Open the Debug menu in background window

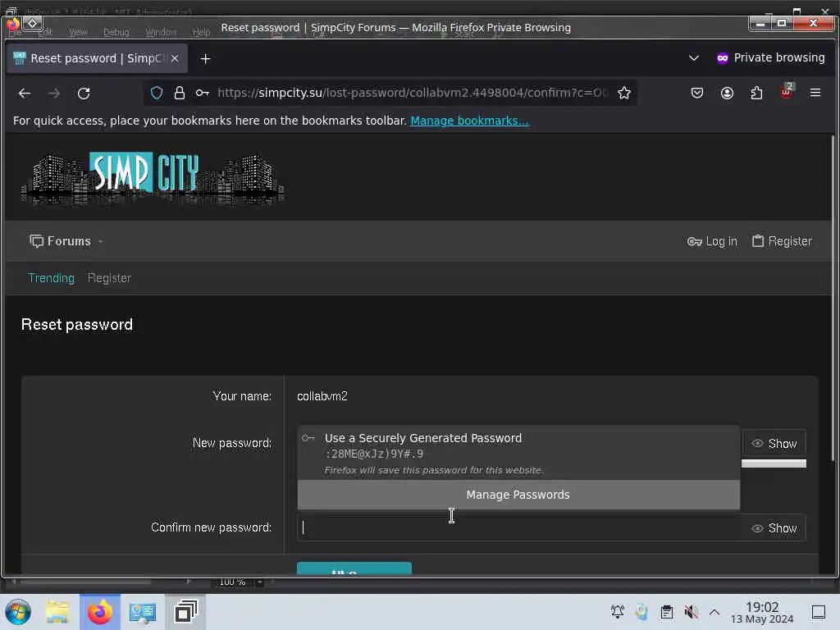[x=116, y=32]
